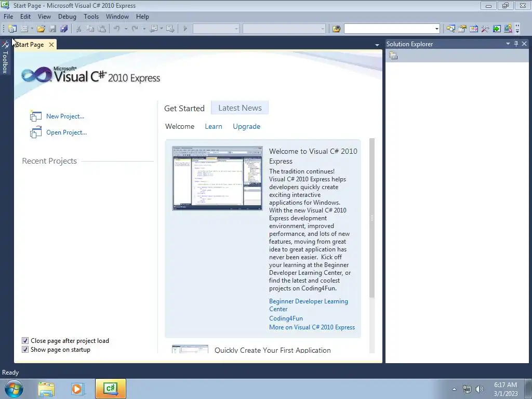Viewport: 532px width, 399px height.
Task: Click the Navigate Forward icon
Action: 170,29
